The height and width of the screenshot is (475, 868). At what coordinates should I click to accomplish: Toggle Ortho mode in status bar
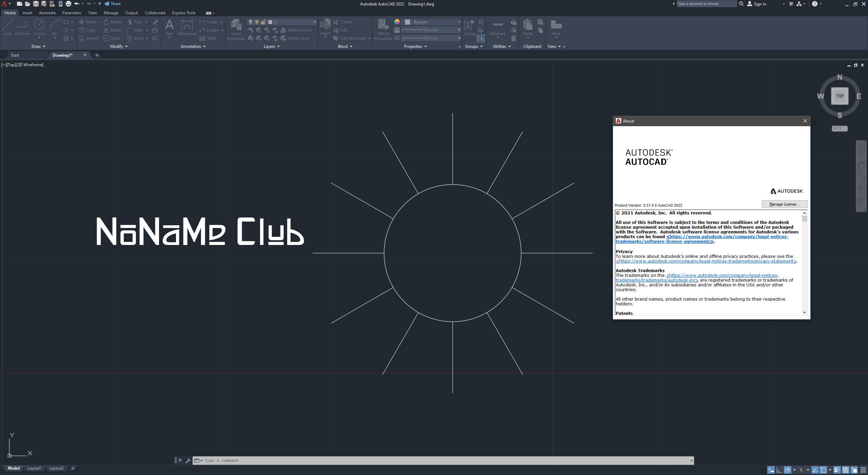tap(779, 470)
